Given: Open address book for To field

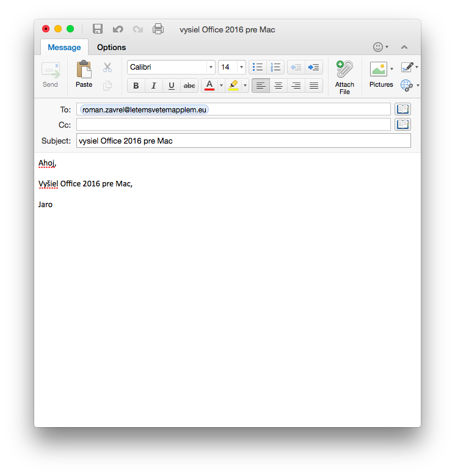Looking at the screenshot, I should tap(403, 109).
